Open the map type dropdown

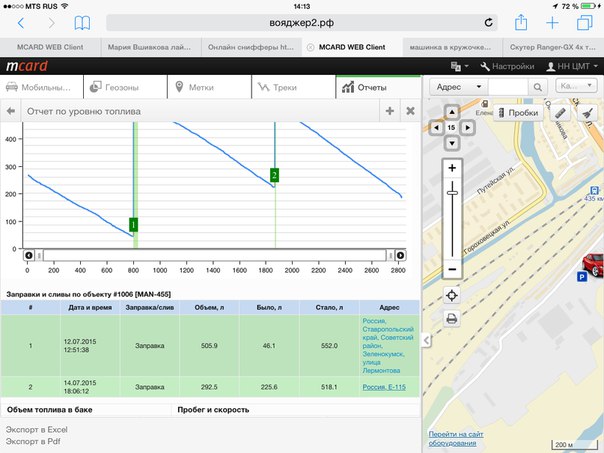[576, 87]
